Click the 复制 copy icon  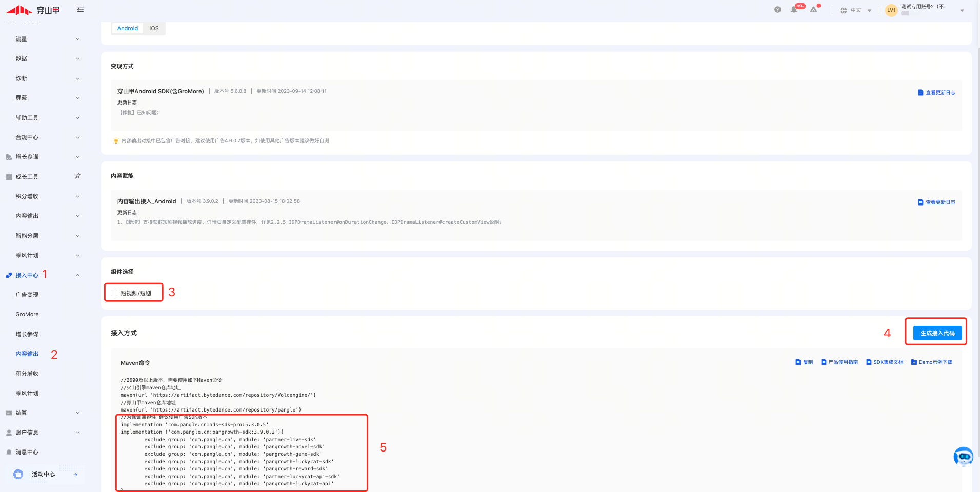pos(798,362)
